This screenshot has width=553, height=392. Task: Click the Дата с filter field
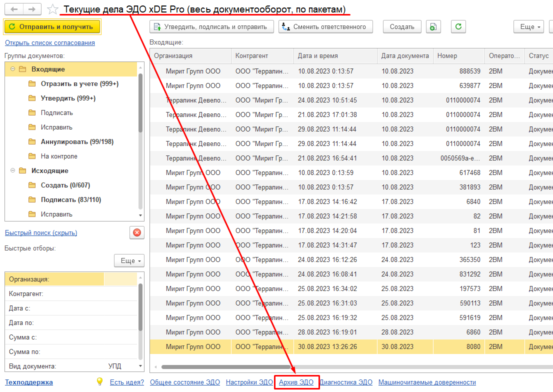[71, 308]
